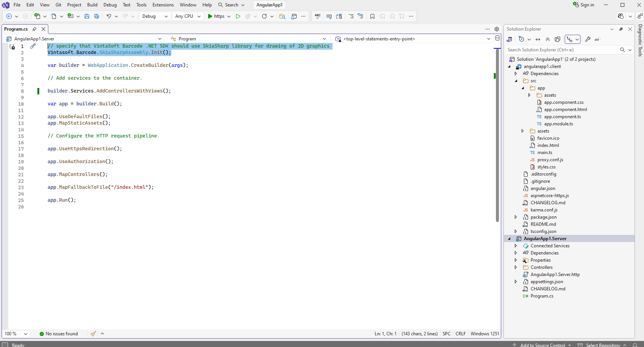644x347 pixels.
Task: Open the Build menu
Action: (92, 5)
